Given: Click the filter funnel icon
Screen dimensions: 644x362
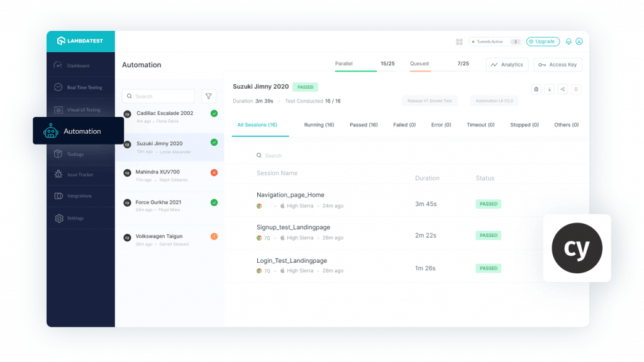Looking at the screenshot, I should pos(209,96).
